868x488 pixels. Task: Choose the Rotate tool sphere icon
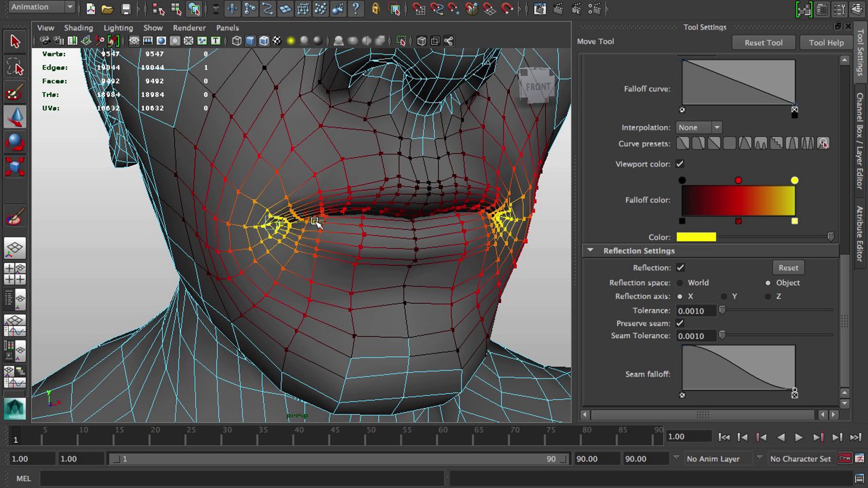pos(15,142)
